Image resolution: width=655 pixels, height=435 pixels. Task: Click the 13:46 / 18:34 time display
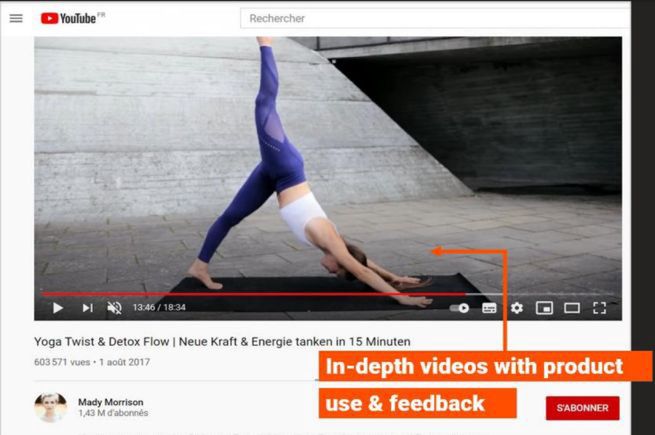159,308
